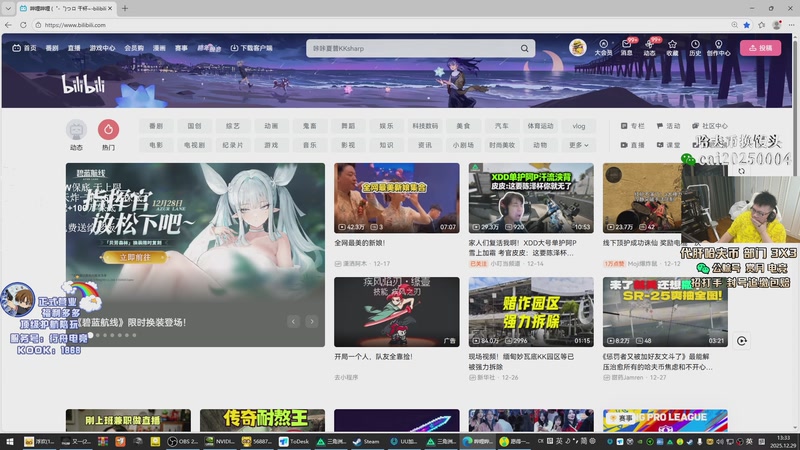Open the 历史 history clock icon
Viewport: 800px width, 450px height.
click(x=695, y=47)
